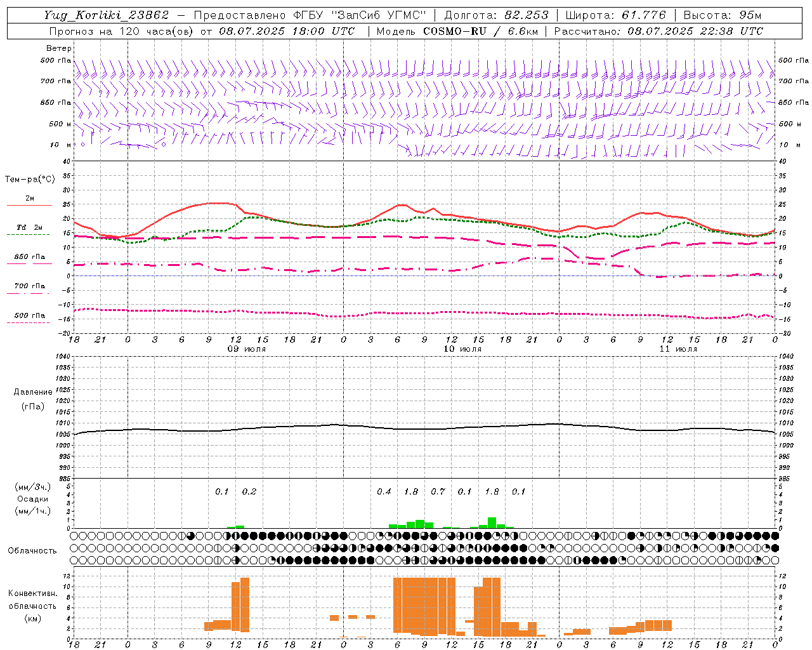Screen dimensions: 812x650
Task: Click the 0.4 precipitation total value
Action: [384, 491]
